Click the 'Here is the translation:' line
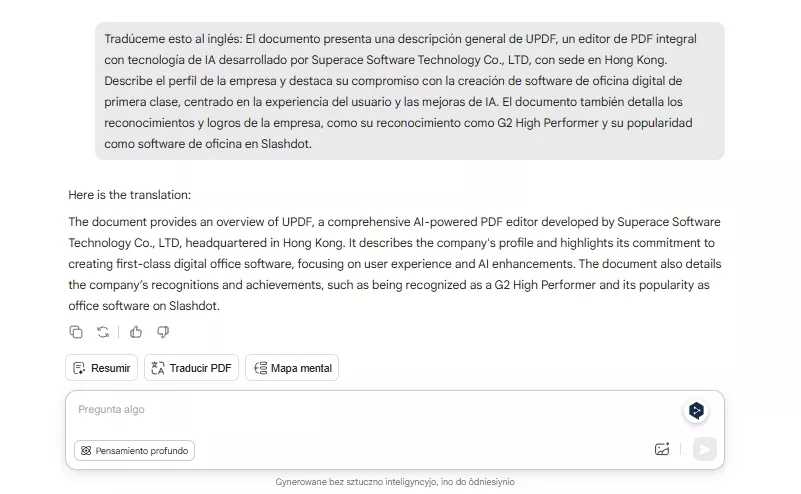This screenshot has width=801, height=494. 129,195
